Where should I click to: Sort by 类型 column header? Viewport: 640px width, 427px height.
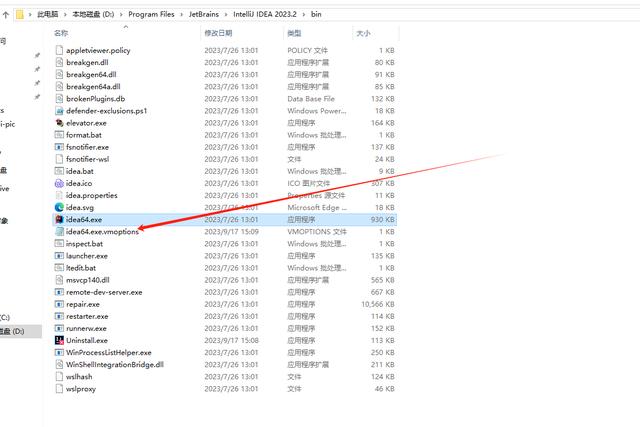coord(294,33)
